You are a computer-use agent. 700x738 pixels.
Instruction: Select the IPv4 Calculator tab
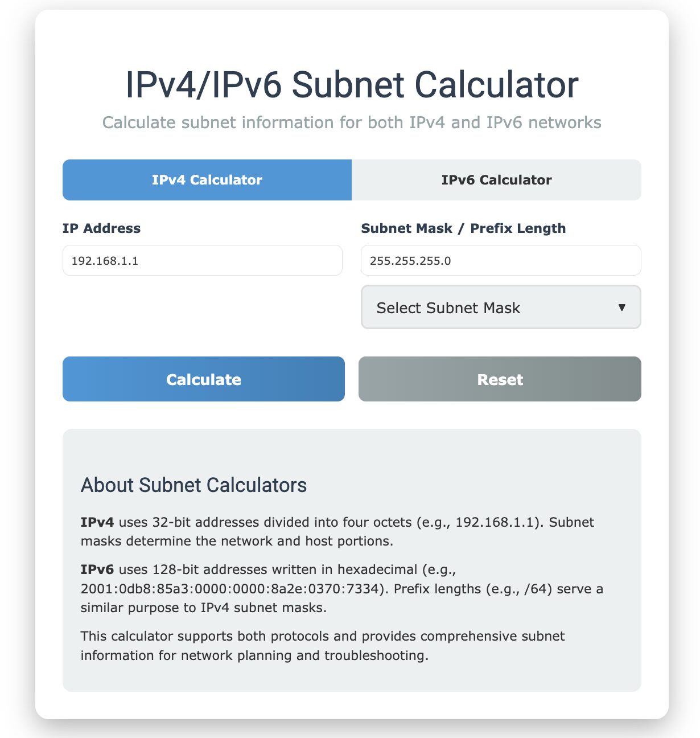206,180
